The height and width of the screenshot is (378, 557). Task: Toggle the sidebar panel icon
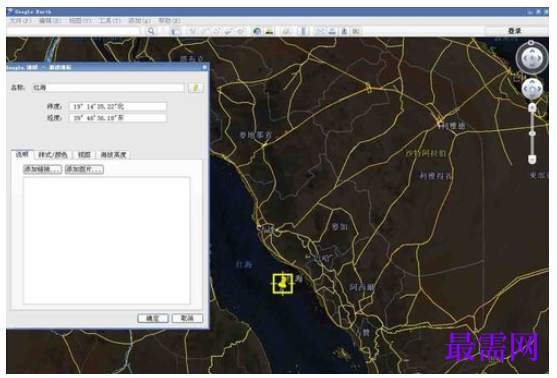pyautogui.click(x=175, y=31)
